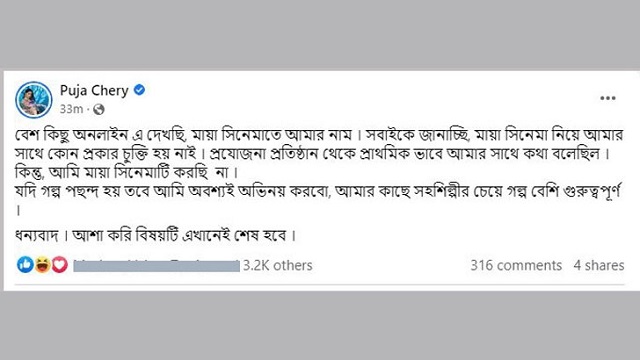Viewport: 640px width, 360px height.
Task: Click the gray area below the post
Action: pyautogui.click(x=320, y=326)
